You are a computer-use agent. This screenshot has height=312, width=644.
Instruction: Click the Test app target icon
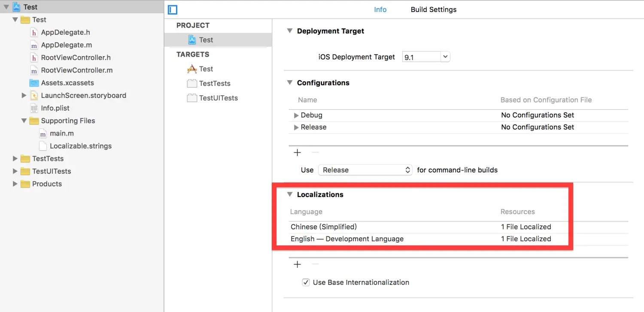(192, 69)
